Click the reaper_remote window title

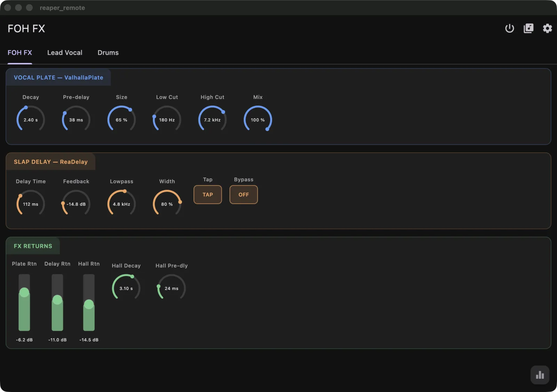(x=62, y=8)
